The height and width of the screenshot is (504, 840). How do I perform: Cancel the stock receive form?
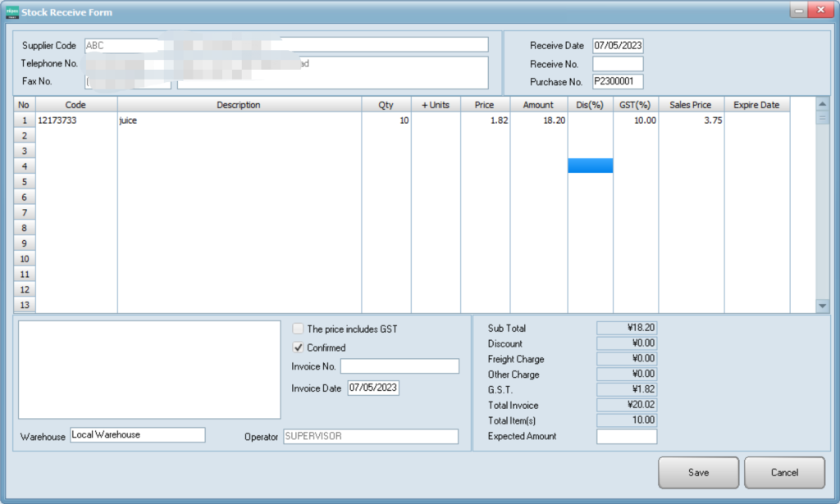[783, 473]
